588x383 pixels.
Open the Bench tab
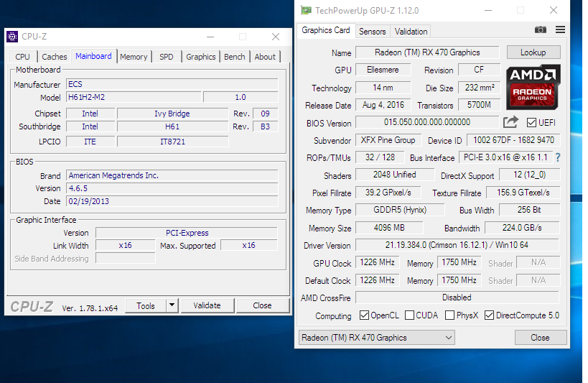pyautogui.click(x=234, y=57)
